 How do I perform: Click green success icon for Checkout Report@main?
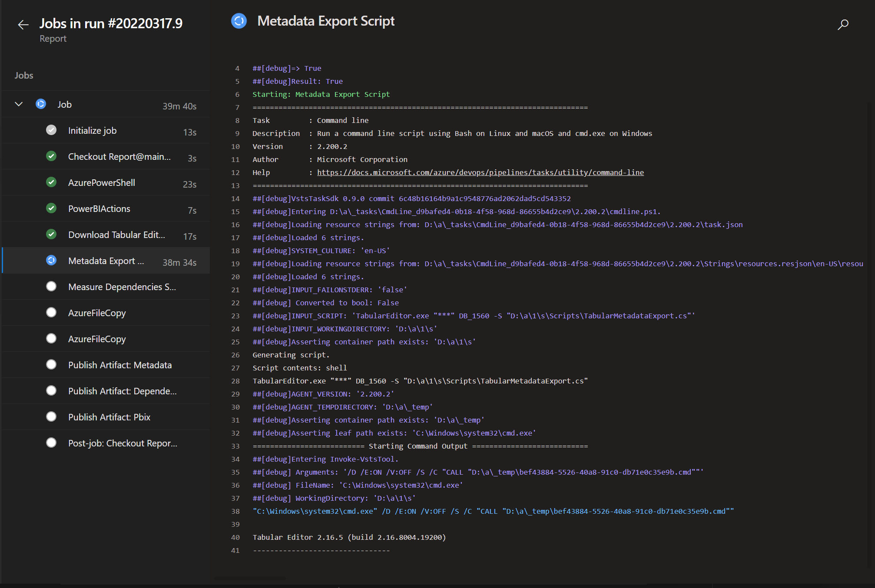tap(51, 156)
